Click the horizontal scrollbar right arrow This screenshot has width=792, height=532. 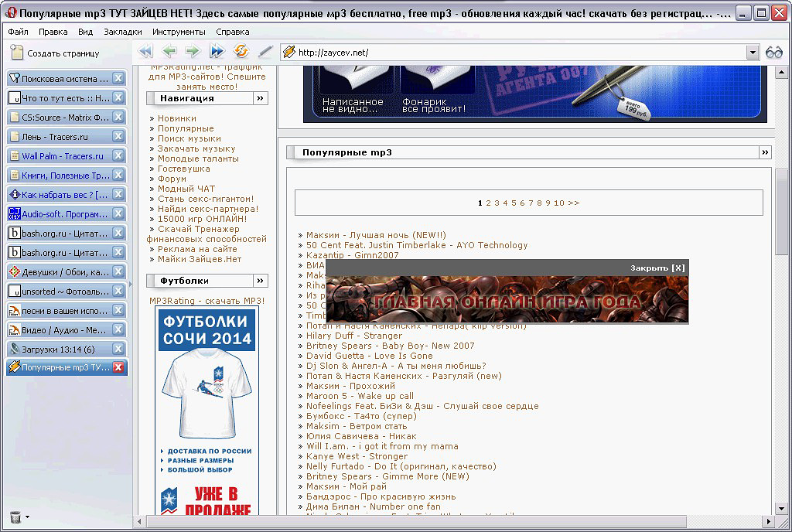pos(768,521)
